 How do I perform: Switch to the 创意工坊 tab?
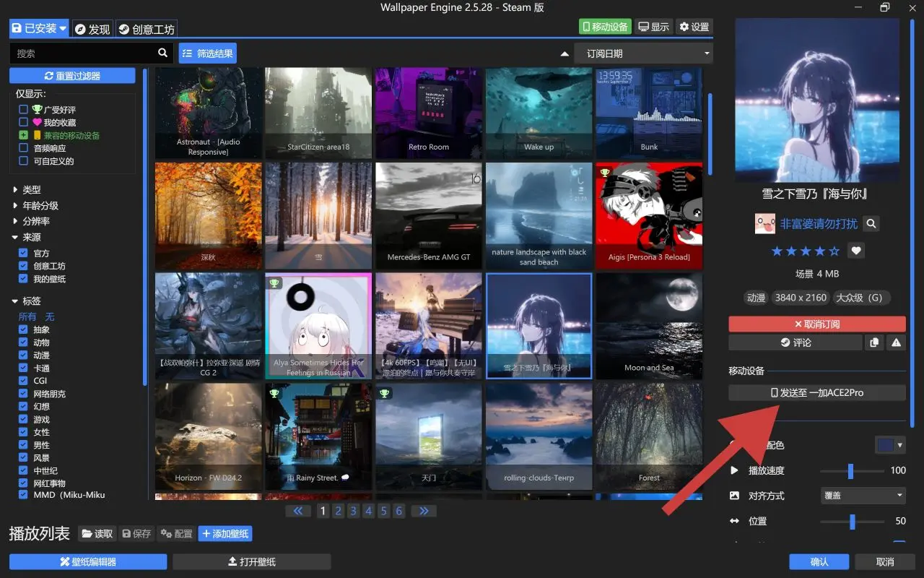point(146,29)
